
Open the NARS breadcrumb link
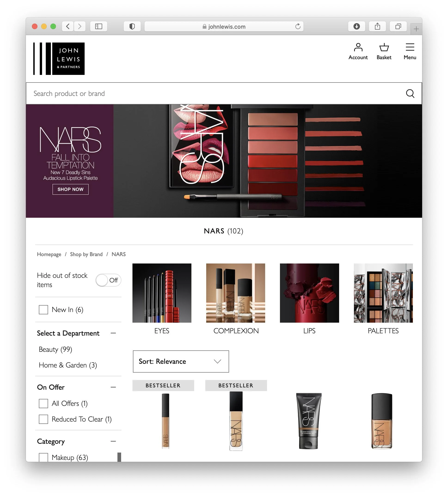(x=119, y=254)
